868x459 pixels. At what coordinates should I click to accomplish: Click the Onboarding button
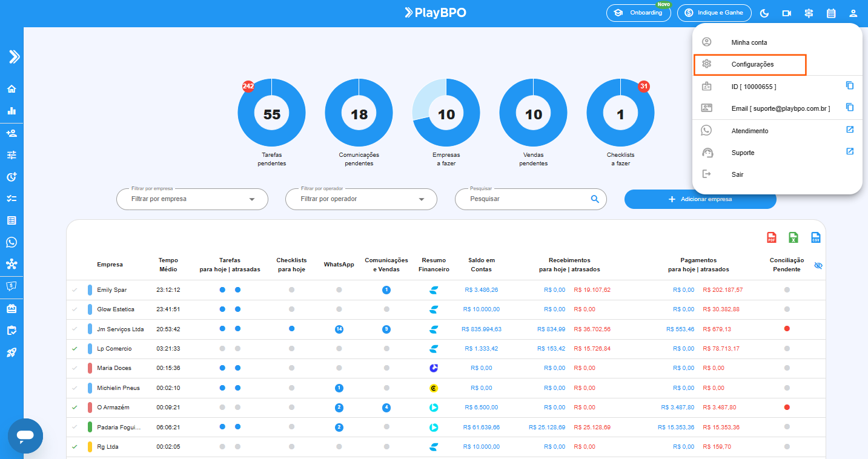coord(638,13)
